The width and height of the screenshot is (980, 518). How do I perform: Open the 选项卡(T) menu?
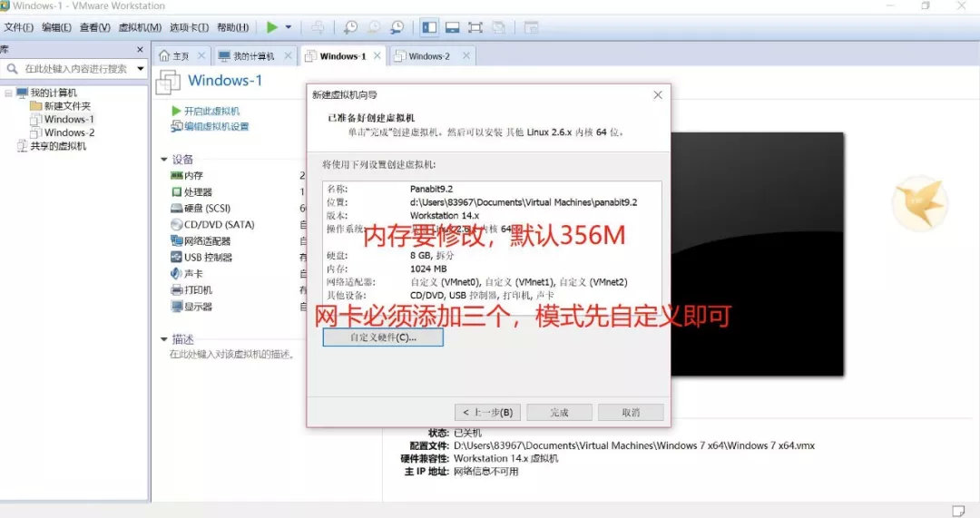[190, 27]
